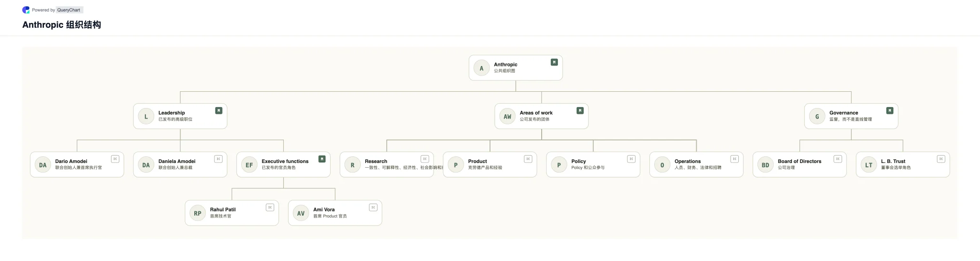980x261 pixels.
Task: Select the Ami Vora name
Action: [324, 209]
